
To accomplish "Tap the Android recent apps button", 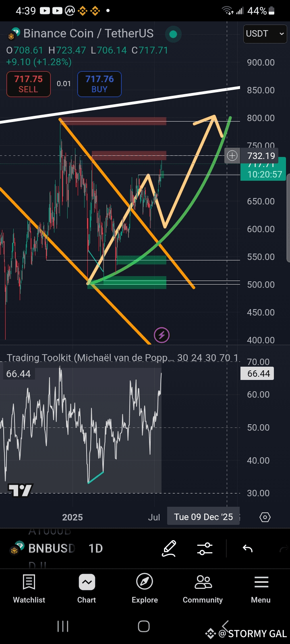I will [x=63, y=626].
